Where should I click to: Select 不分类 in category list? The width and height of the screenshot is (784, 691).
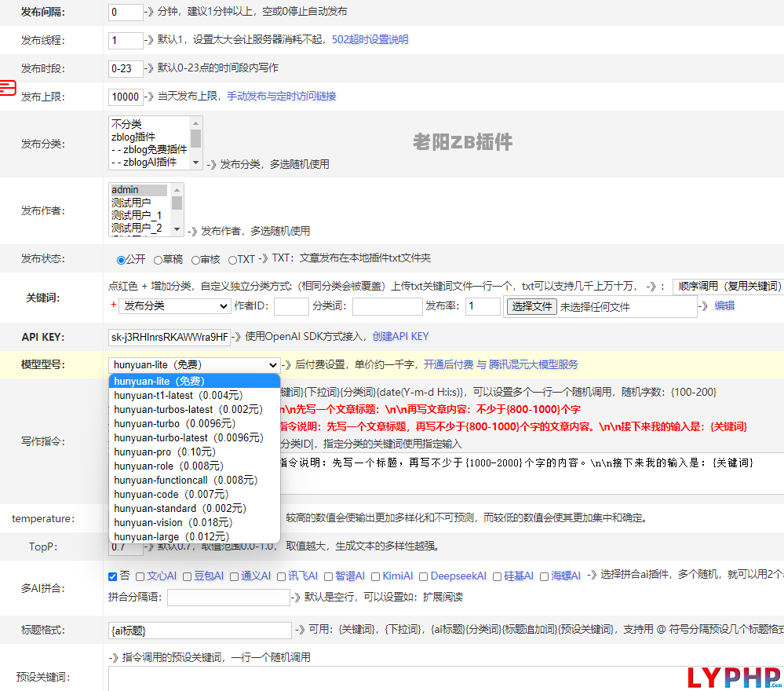[149, 123]
